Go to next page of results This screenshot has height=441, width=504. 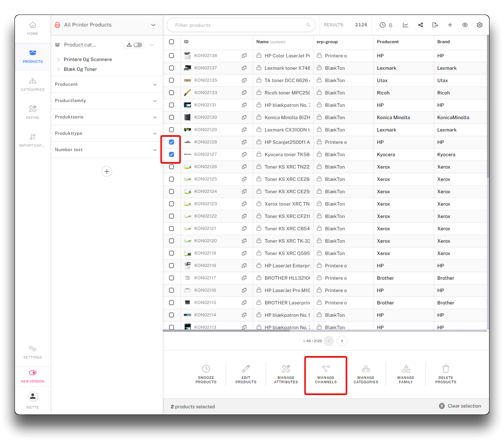[342, 341]
